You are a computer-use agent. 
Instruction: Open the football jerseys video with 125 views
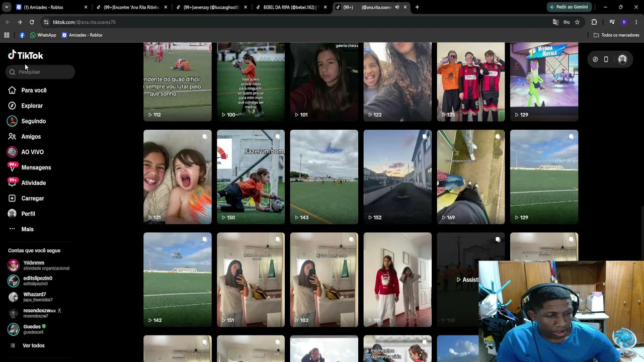471,81
